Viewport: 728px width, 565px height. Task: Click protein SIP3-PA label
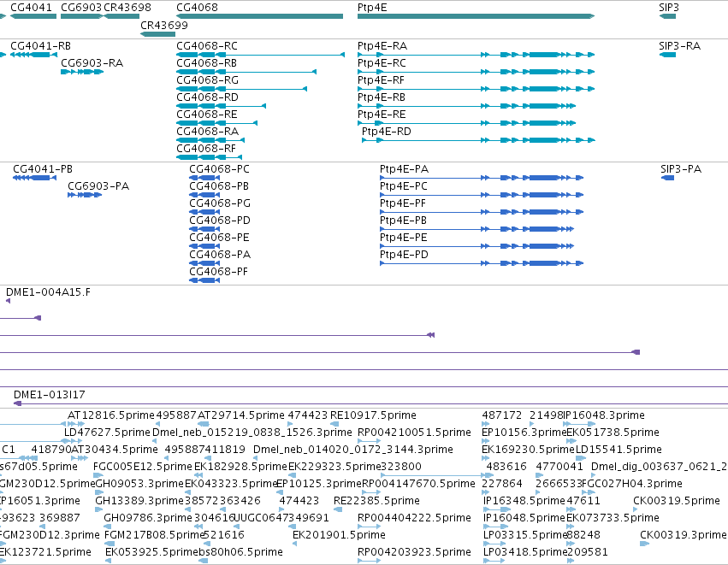point(681,169)
